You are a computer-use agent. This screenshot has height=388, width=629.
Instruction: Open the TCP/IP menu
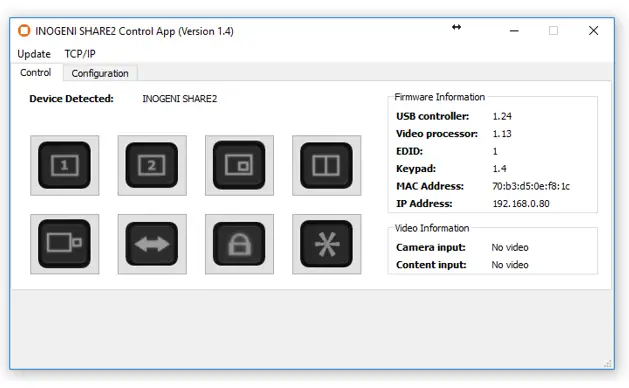click(80, 54)
